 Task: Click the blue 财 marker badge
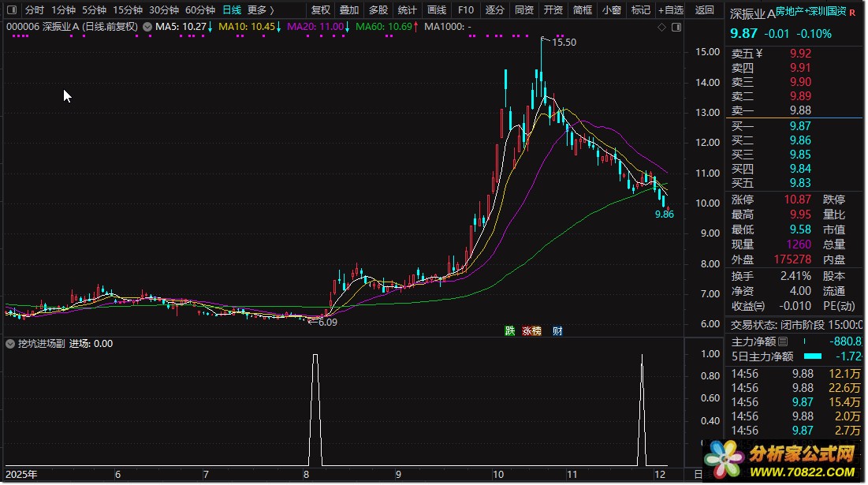(x=557, y=331)
